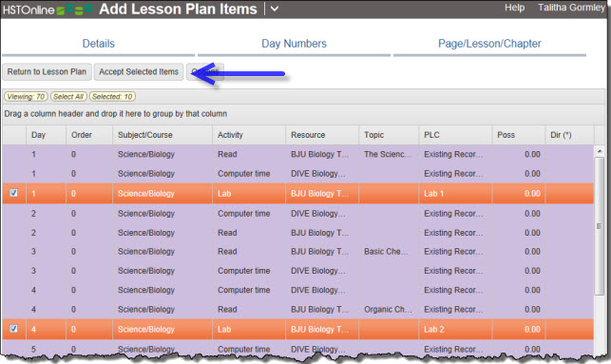Viewport: 611px width, 364px height.
Task: Uncheck the Day 1 Lab 1 row checkbox
Action: (x=13, y=193)
